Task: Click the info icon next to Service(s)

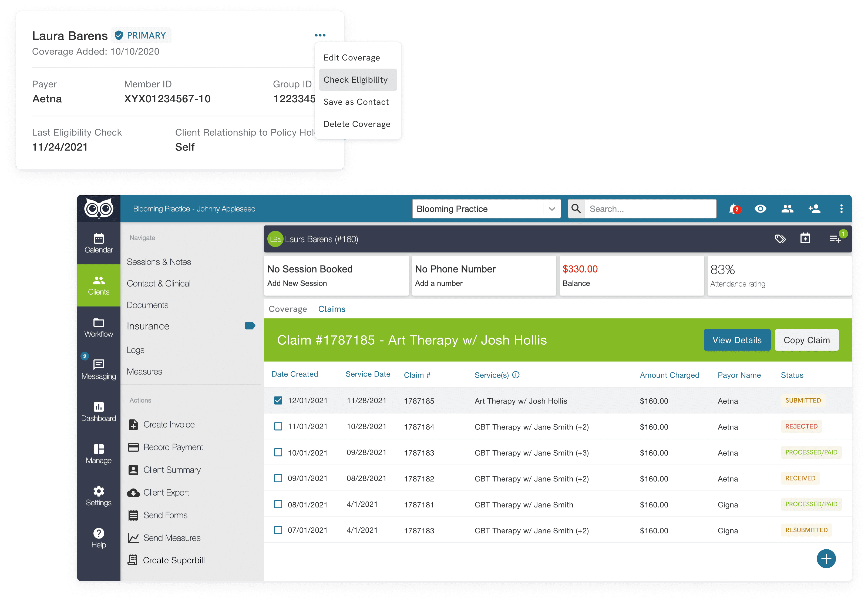Action: (516, 375)
